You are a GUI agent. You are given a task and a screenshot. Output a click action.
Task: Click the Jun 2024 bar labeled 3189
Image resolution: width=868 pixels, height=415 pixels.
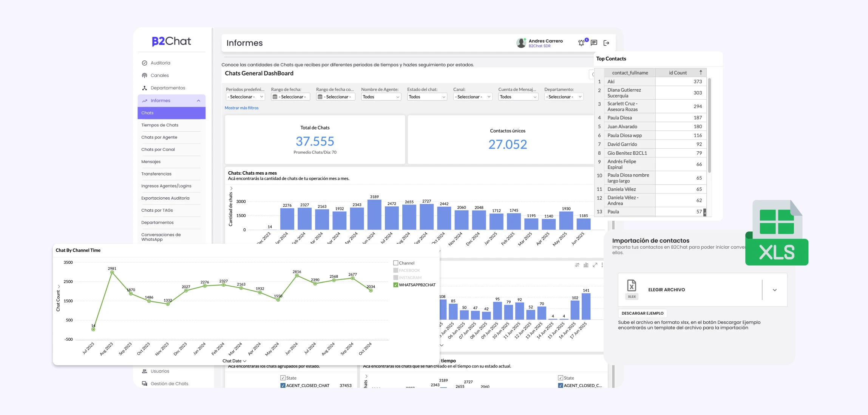pos(374,215)
